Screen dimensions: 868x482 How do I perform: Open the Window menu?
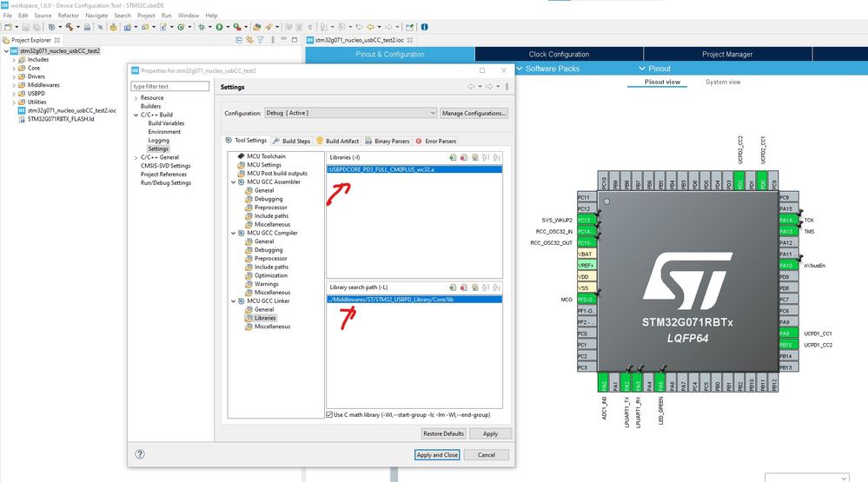coord(189,16)
